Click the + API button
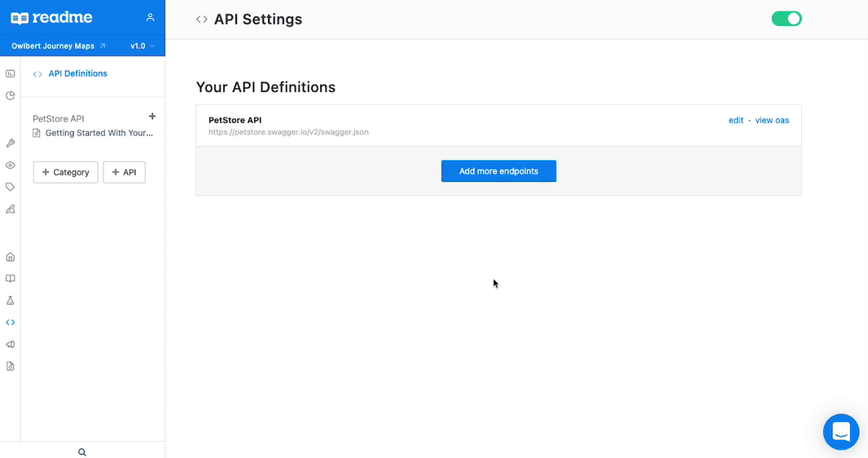The height and width of the screenshot is (458, 868). [124, 172]
